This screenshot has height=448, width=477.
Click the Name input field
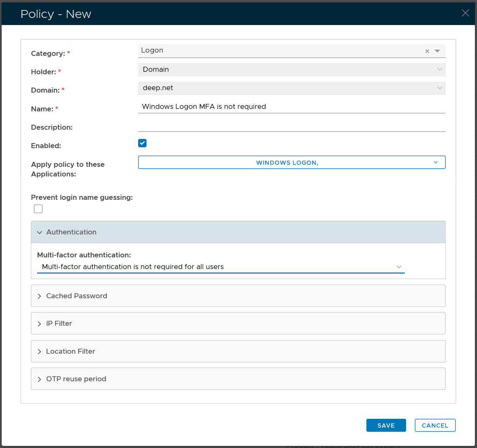click(291, 106)
